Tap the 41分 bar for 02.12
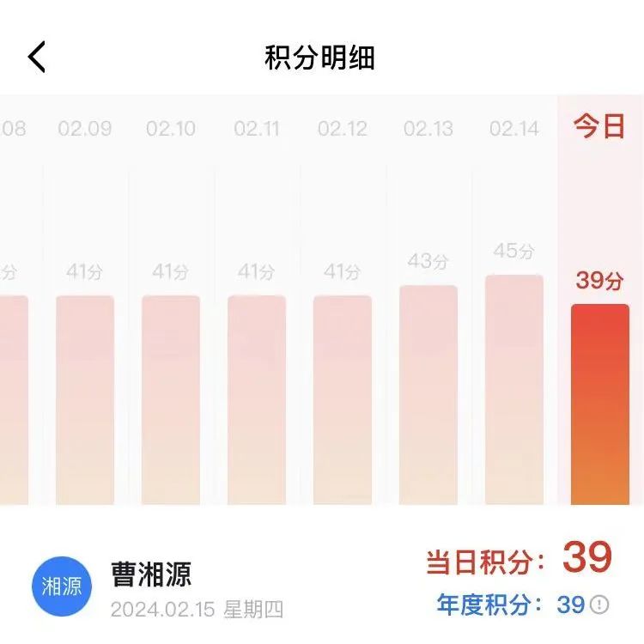Screen dimensions: 644x644 point(343,400)
